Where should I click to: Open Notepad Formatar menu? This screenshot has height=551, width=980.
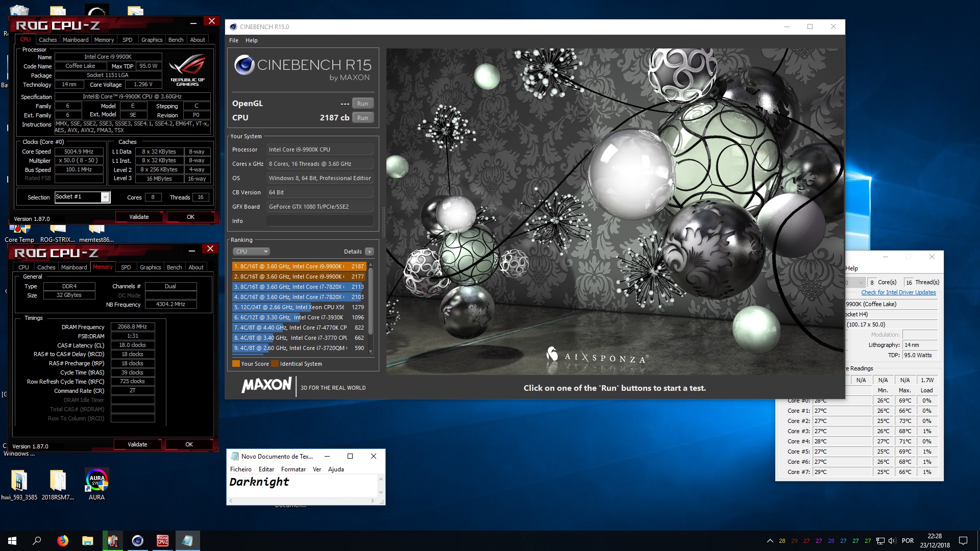[293, 469]
